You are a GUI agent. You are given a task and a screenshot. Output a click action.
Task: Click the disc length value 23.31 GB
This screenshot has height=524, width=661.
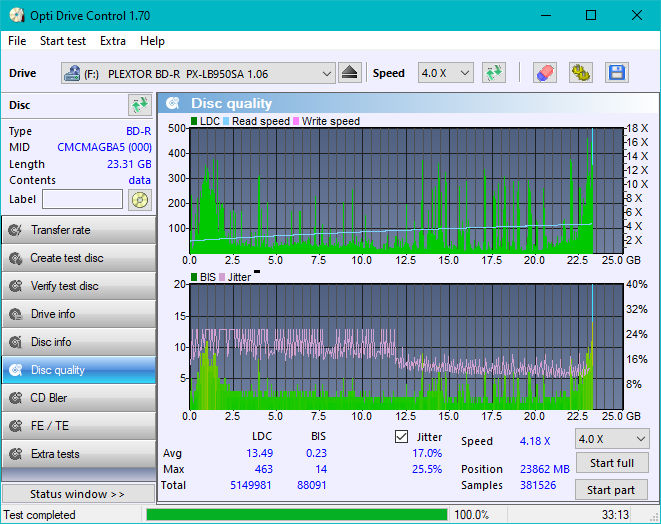(129, 164)
